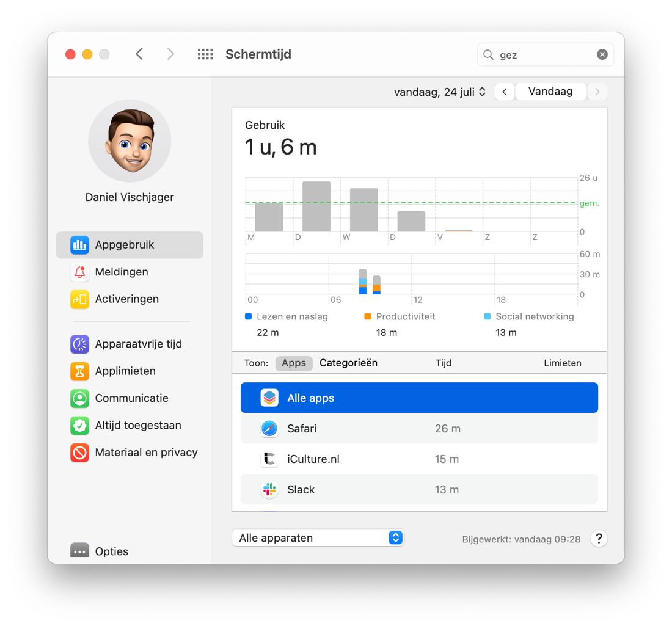Click the Slack app icon
The width and height of the screenshot is (672, 626).
coord(269,489)
